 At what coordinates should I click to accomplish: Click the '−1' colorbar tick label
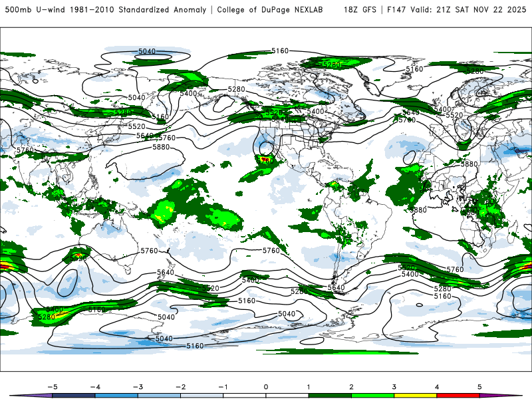[x=223, y=387]
